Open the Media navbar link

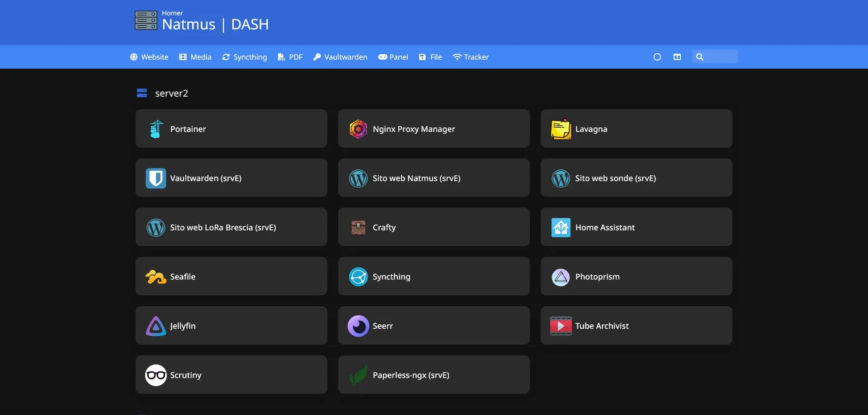click(x=195, y=57)
